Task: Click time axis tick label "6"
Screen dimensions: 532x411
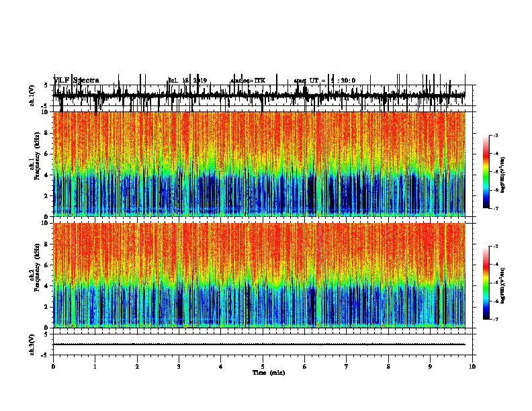Action: (x=305, y=367)
